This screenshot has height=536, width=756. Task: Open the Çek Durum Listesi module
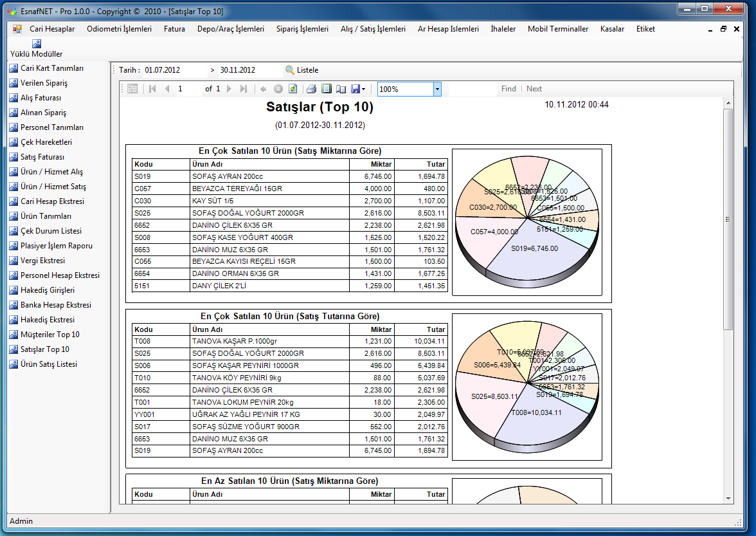click(x=46, y=231)
